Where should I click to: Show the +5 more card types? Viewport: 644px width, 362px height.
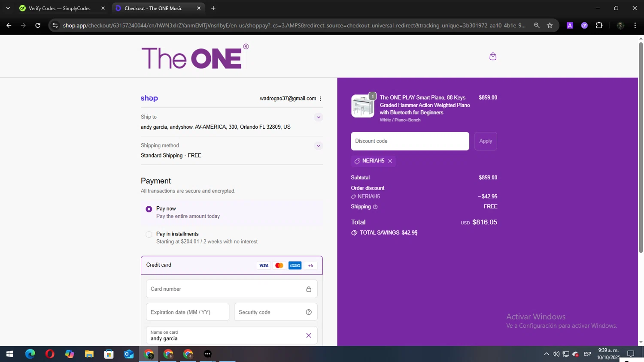point(310,265)
